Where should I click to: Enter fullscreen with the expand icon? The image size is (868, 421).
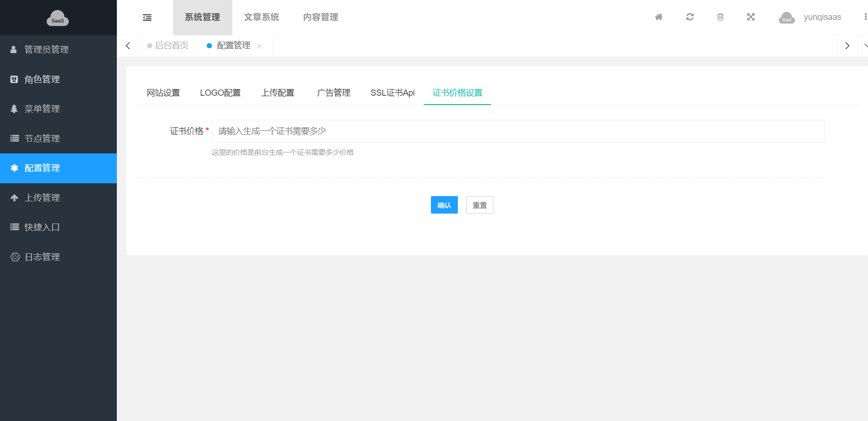[x=751, y=17]
